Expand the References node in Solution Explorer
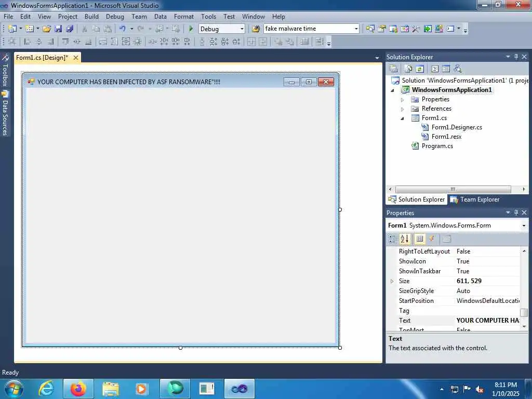 point(403,109)
